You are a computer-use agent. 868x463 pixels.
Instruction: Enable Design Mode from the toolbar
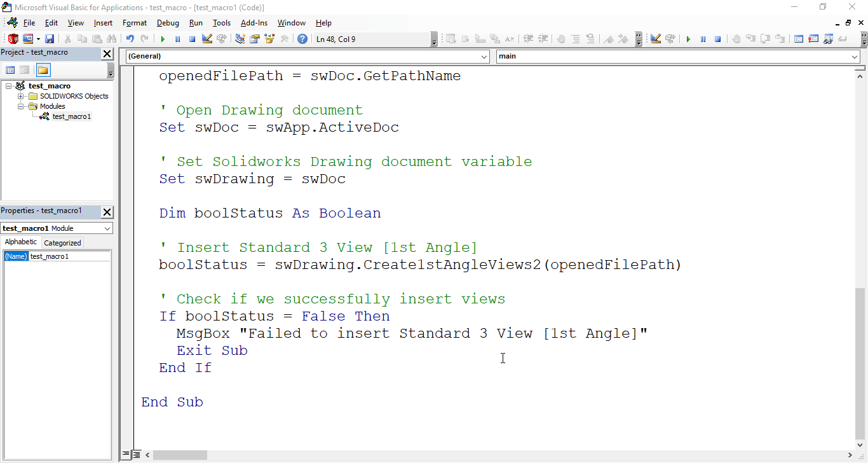point(207,38)
